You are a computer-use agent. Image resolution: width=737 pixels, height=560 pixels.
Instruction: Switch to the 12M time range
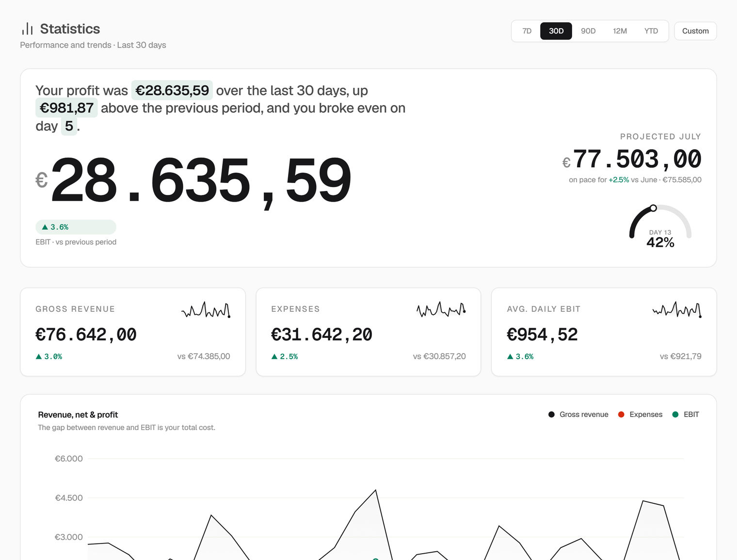point(620,31)
